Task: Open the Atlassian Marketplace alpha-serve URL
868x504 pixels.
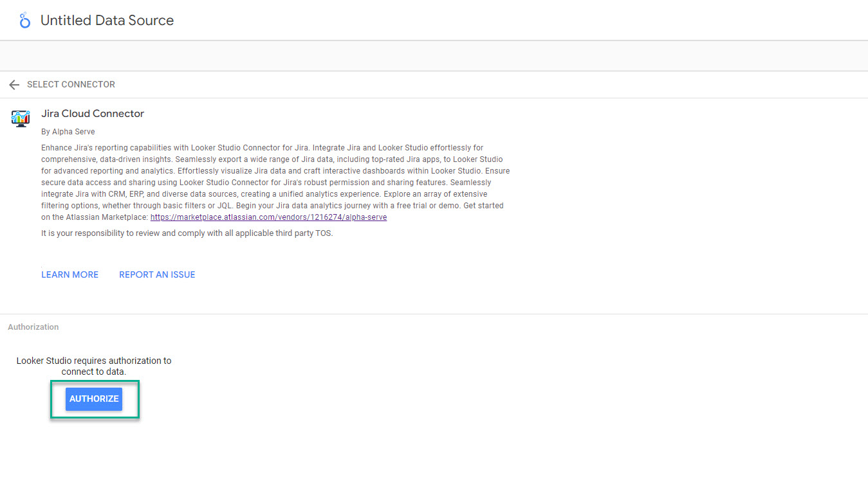Action: click(268, 217)
